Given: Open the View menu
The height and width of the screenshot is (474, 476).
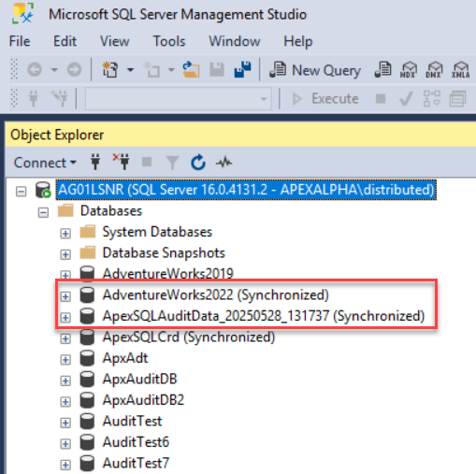Looking at the screenshot, I should pyautogui.click(x=114, y=41).
